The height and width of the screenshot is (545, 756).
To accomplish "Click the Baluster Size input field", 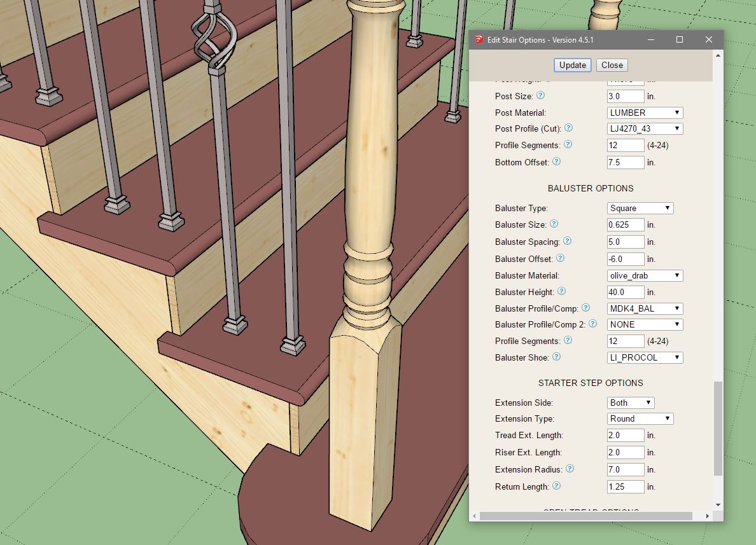I will [626, 224].
